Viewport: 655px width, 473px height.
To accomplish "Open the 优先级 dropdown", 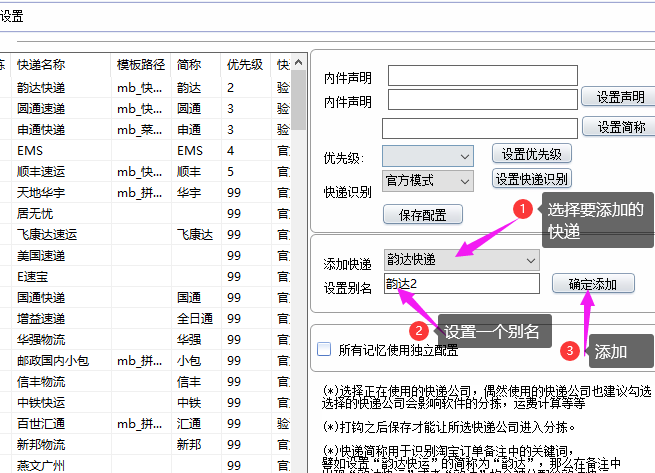I will (x=428, y=157).
